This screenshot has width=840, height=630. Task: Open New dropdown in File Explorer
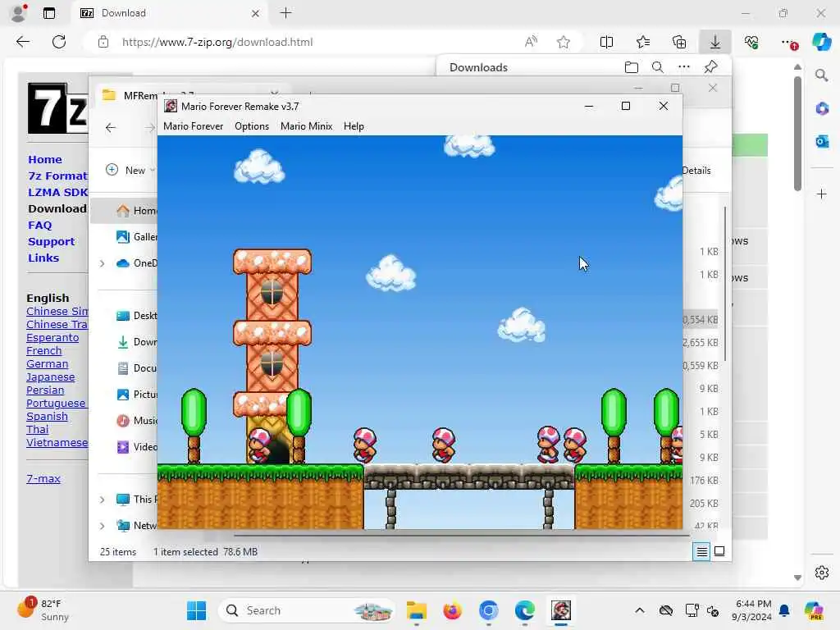point(130,171)
